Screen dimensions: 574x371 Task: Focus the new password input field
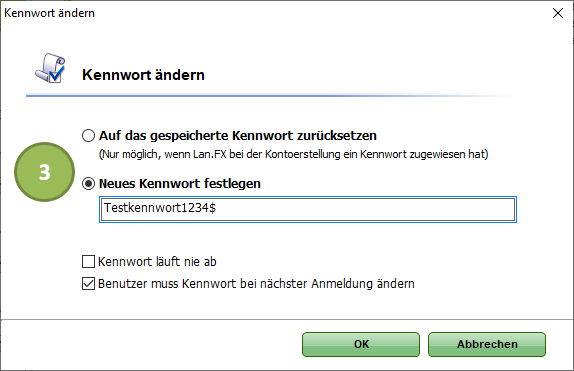point(308,209)
